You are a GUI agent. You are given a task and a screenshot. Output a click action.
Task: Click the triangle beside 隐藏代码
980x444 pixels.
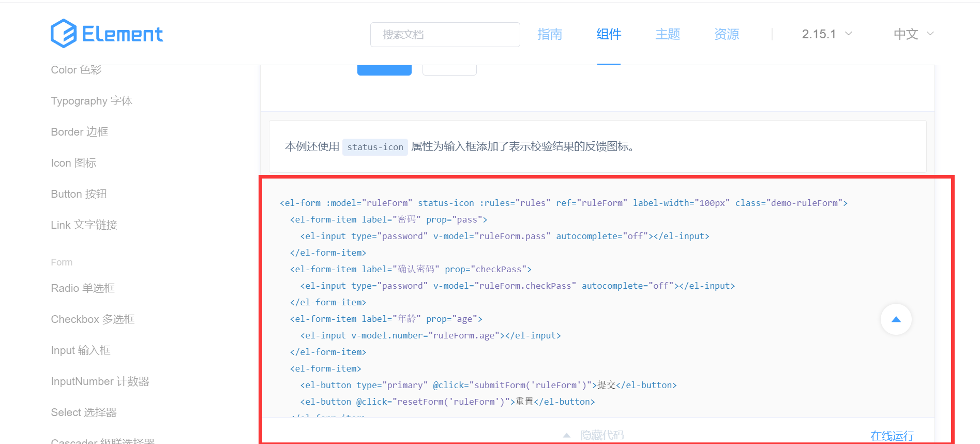point(567,436)
